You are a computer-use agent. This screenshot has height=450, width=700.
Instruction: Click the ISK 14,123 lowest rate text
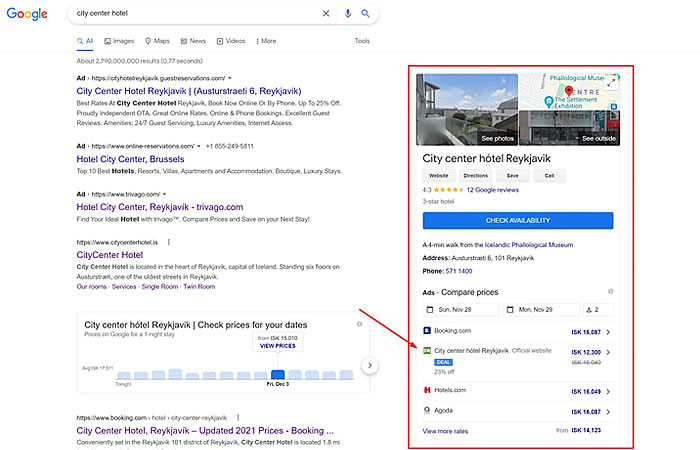(x=586, y=430)
